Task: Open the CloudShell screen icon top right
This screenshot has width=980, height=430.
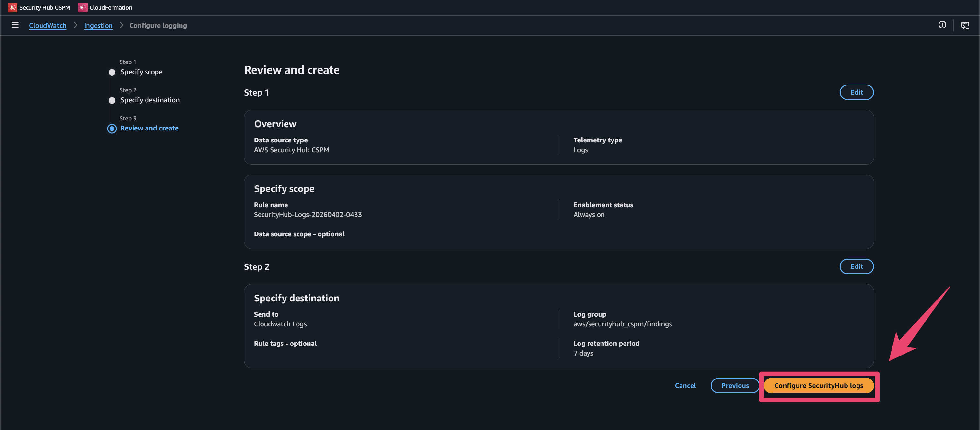Action: click(965, 25)
